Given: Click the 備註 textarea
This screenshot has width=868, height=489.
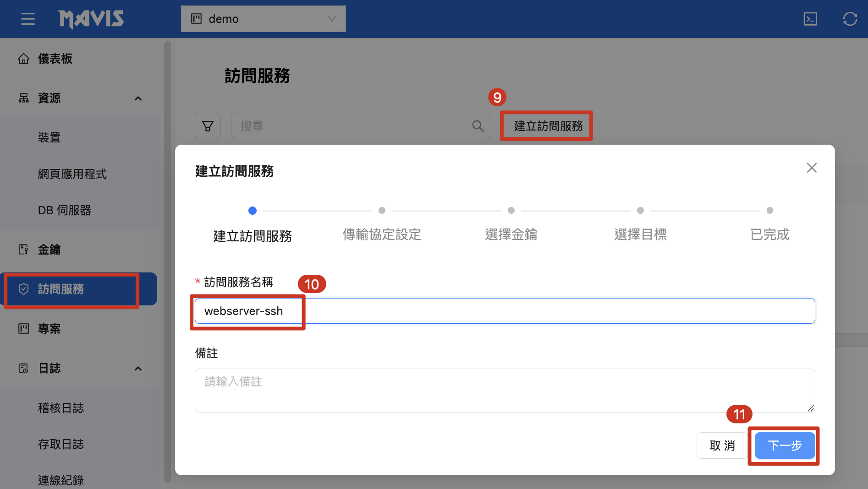Looking at the screenshot, I should pyautogui.click(x=504, y=390).
